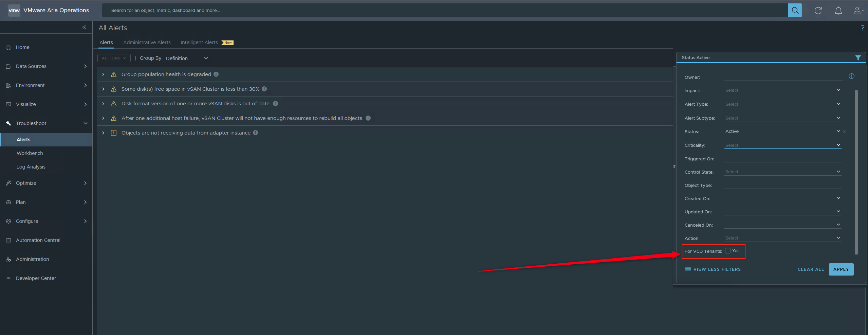Open the Action filter dropdown
Image resolution: width=868 pixels, height=335 pixels.
pyautogui.click(x=782, y=238)
